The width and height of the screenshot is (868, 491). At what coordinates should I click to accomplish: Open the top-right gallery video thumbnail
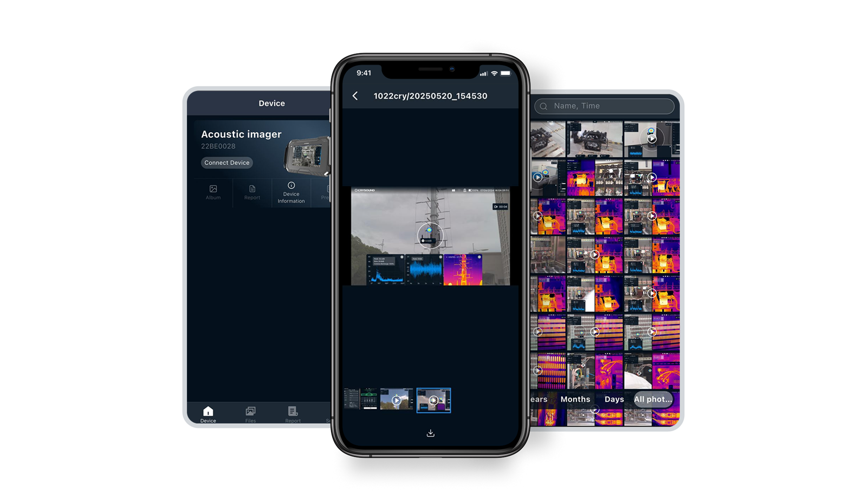652,139
